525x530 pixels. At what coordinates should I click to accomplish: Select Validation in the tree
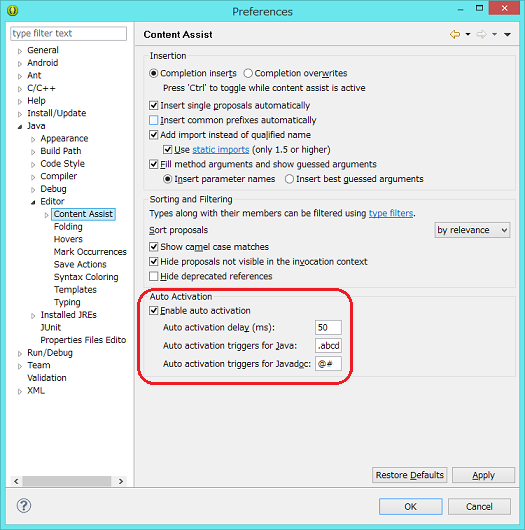(x=47, y=378)
